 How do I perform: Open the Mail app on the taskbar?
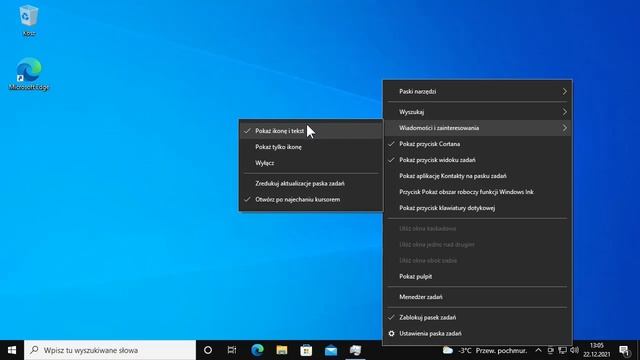[x=331, y=350]
